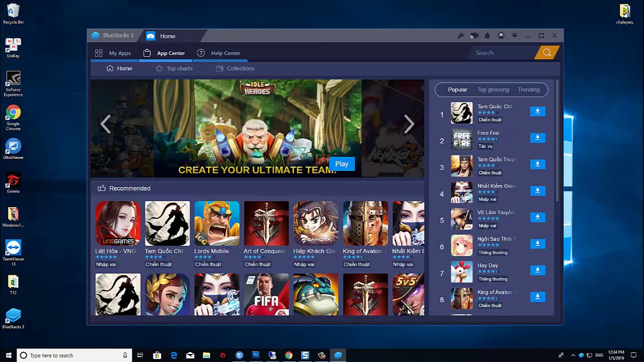The height and width of the screenshot is (362, 644).
Task: Open Liệt Hỏa - VNG recommended game
Action: pos(118,223)
